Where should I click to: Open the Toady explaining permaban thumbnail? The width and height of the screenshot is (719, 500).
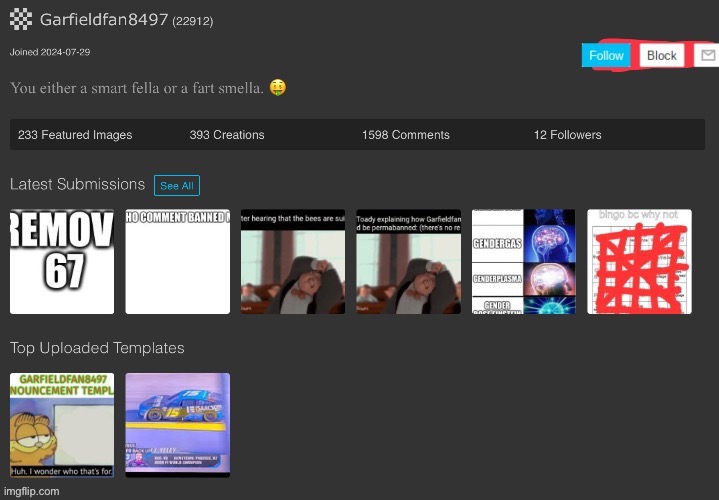click(x=408, y=261)
